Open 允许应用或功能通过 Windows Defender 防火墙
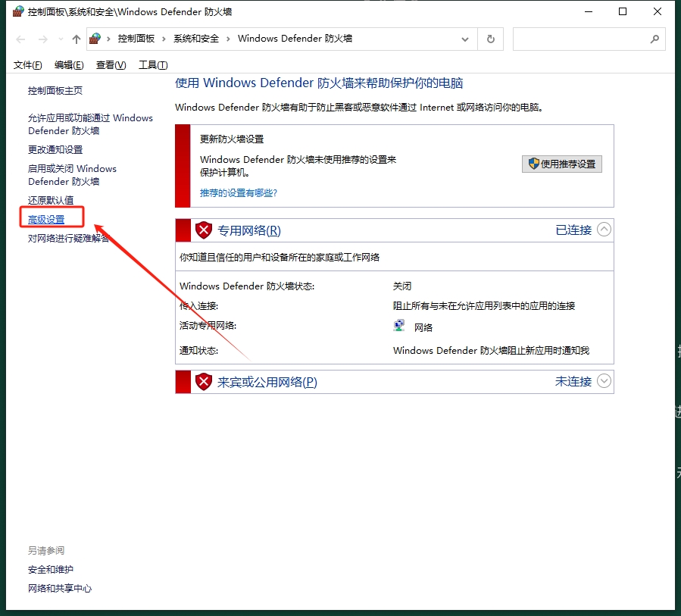 pos(90,124)
